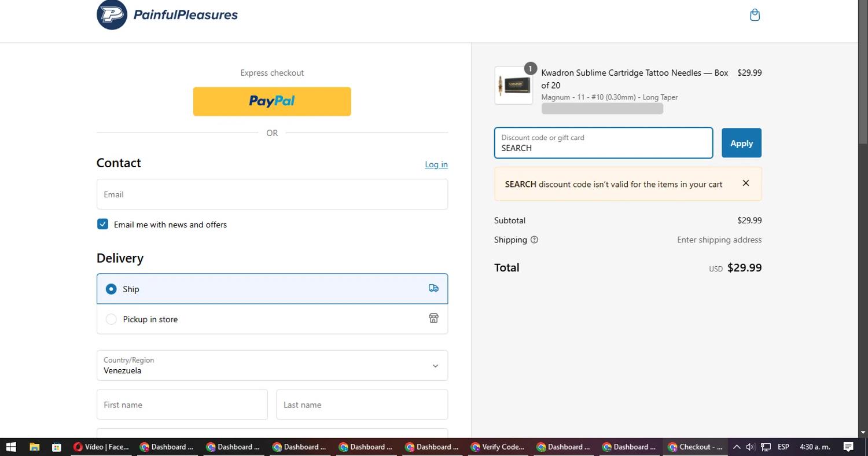
Task: Toggle Email me with news and offers
Action: 102,224
